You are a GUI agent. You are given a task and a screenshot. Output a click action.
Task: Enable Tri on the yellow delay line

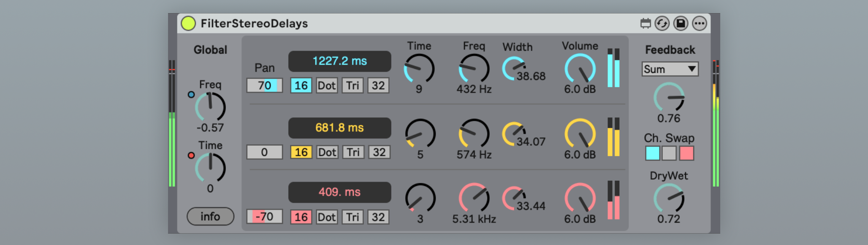(x=353, y=152)
